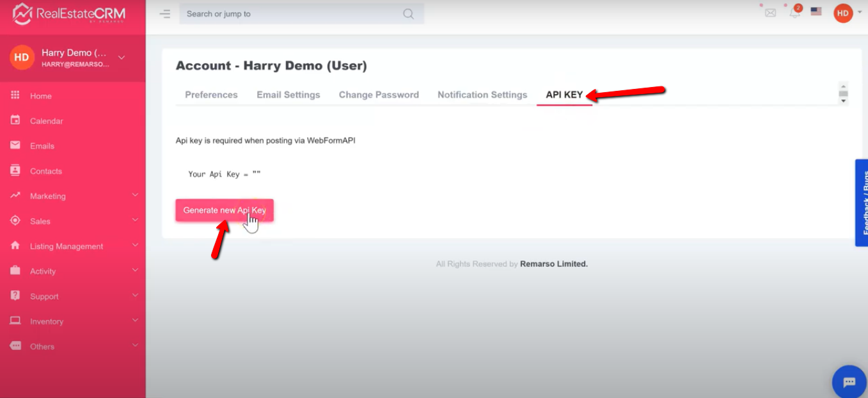Click the chat bubble support icon
The height and width of the screenshot is (398, 868).
[x=849, y=382]
